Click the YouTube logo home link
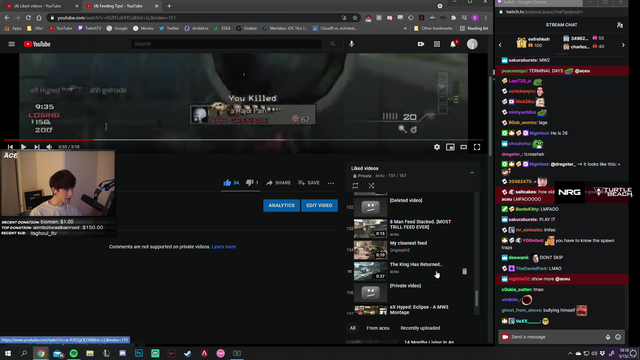The image size is (640, 360). (37, 44)
